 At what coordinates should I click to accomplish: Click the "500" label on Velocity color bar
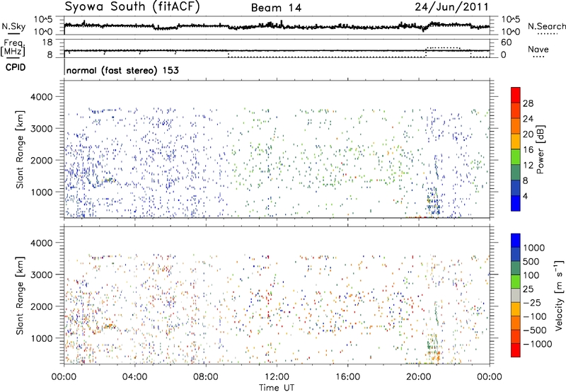click(531, 262)
